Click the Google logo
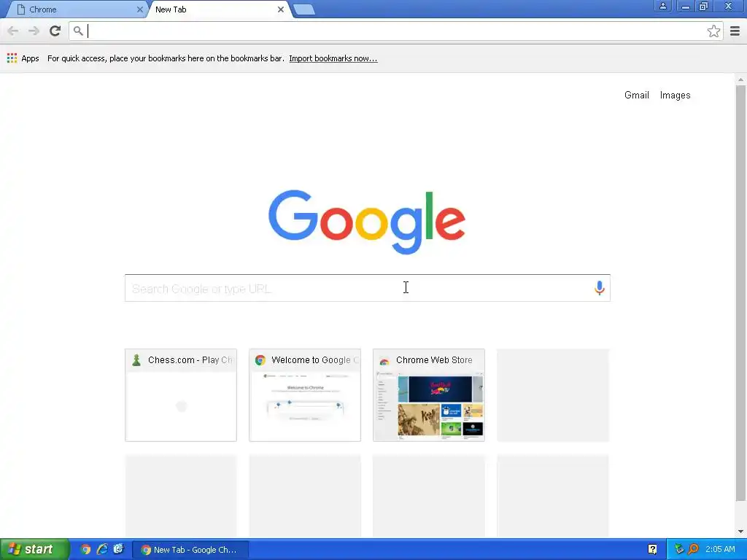This screenshot has width=747, height=560. pyautogui.click(x=367, y=222)
